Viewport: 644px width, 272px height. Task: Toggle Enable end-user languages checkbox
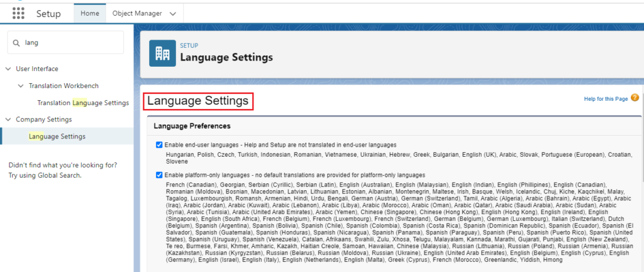pyautogui.click(x=159, y=145)
